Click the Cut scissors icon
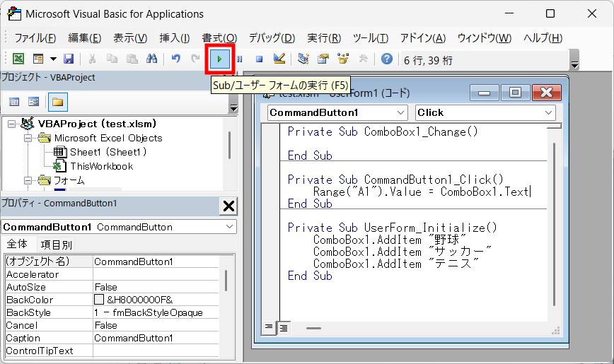Viewport: 614px width, 364px height. tap(93, 59)
